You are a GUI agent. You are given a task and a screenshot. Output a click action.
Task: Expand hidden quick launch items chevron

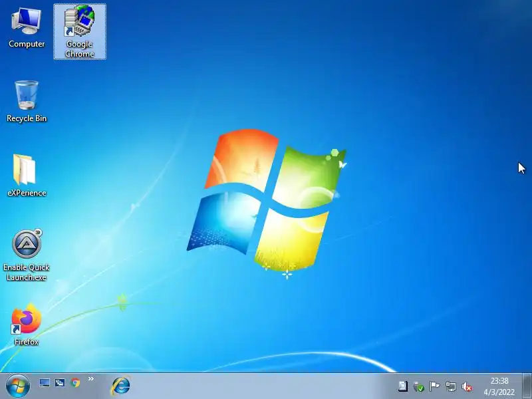91,378
